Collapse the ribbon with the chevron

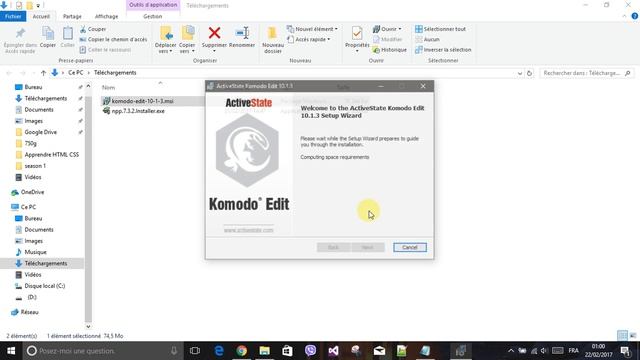pyautogui.click(x=624, y=16)
